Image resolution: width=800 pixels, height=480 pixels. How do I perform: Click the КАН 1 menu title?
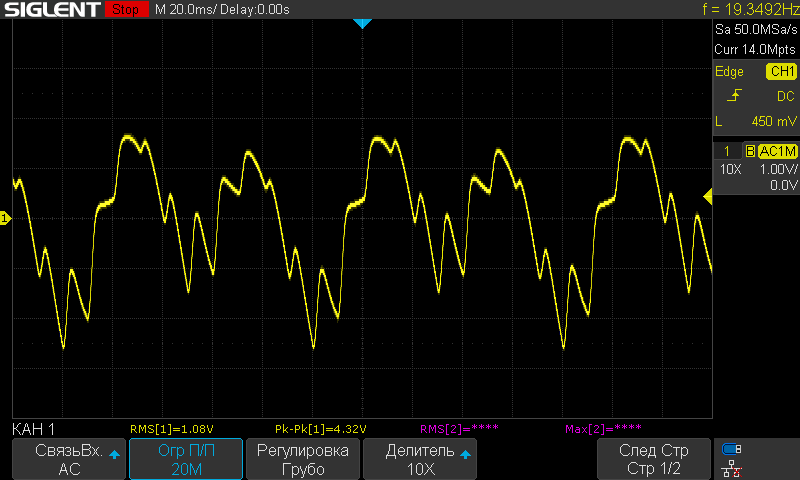coord(34,430)
